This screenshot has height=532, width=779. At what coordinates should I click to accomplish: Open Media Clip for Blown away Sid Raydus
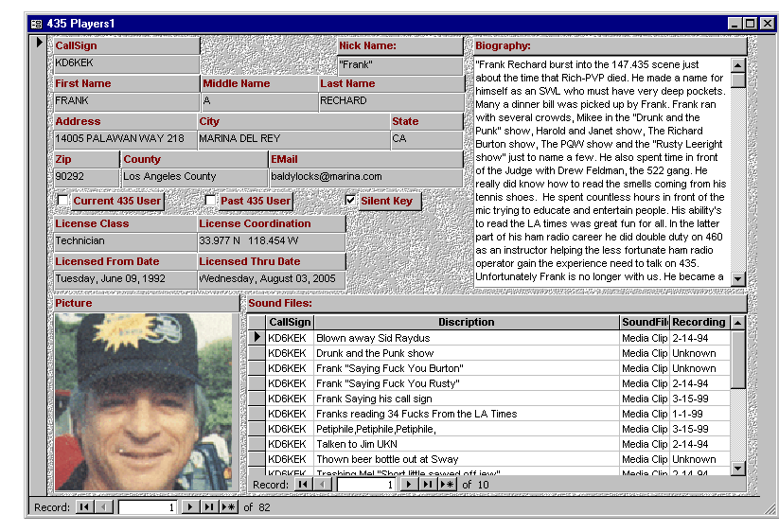(x=645, y=338)
